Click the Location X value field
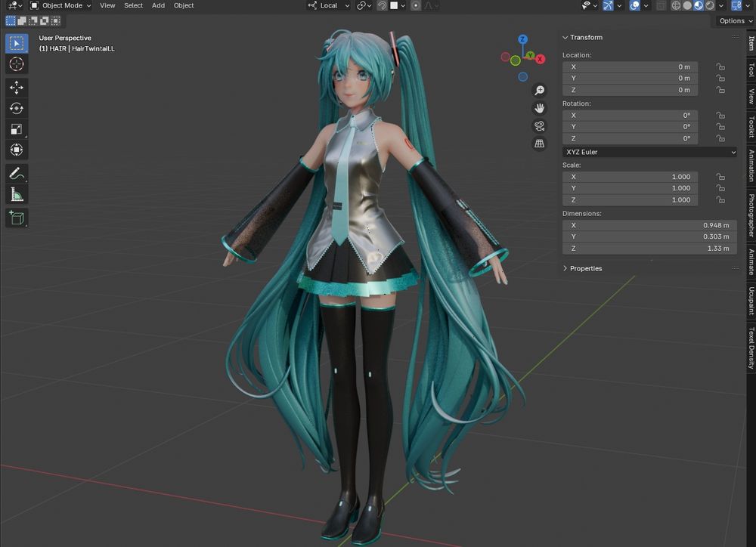The width and height of the screenshot is (756, 547). click(x=630, y=67)
